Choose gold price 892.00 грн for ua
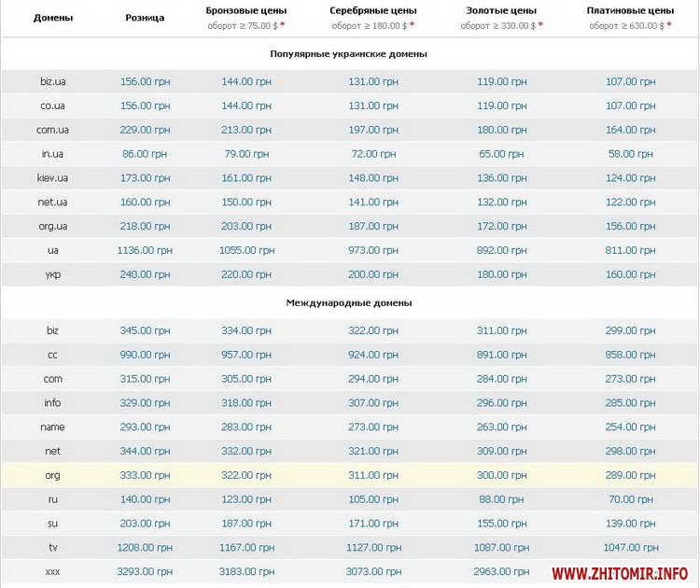This screenshot has height=588, width=700. pos(501,250)
